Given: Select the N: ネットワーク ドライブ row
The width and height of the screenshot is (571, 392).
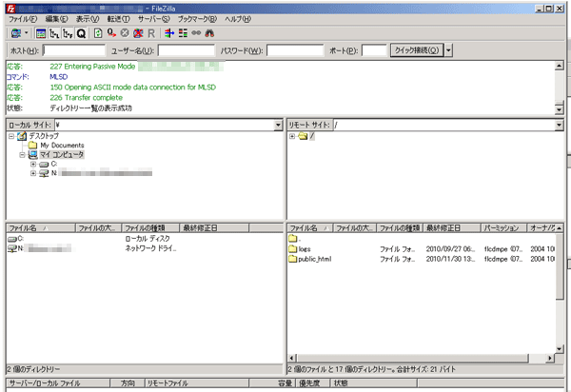Looking at the screenshot, I should click(x=145, y=248).
